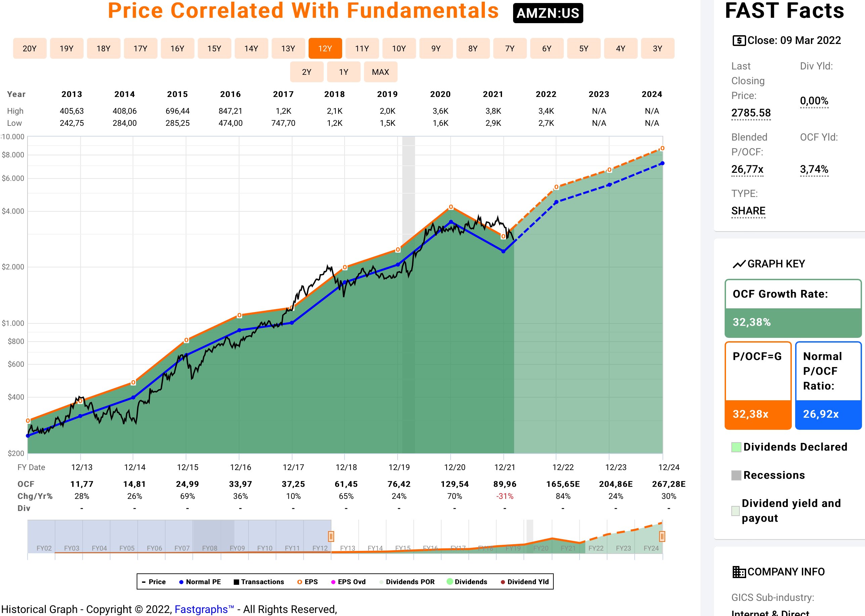Click the EPS orange circle legend icon
Screen dimensions: 865x616
pos(300,582)
